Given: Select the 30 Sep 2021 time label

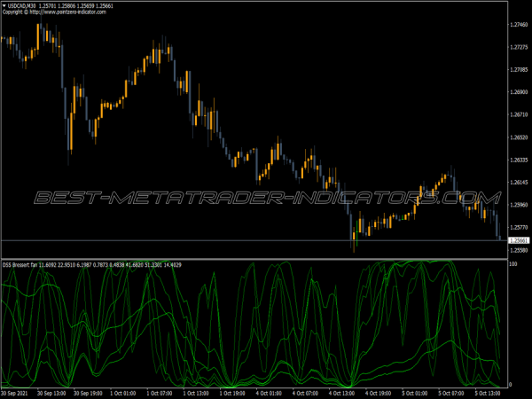Looking at the screenshot, I should point(20,392).
